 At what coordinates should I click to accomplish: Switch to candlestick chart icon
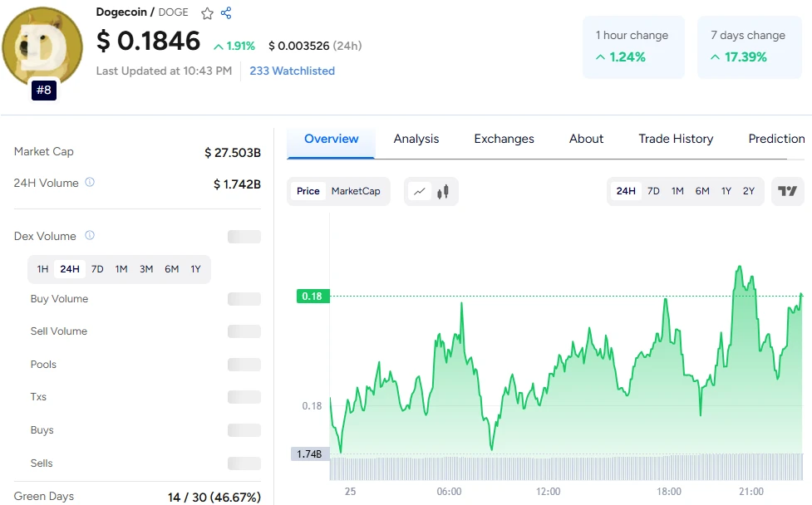(443, 191)
